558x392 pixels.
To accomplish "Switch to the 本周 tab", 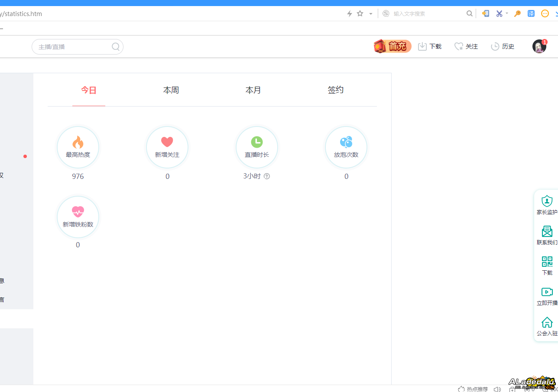I will [171, 90].
